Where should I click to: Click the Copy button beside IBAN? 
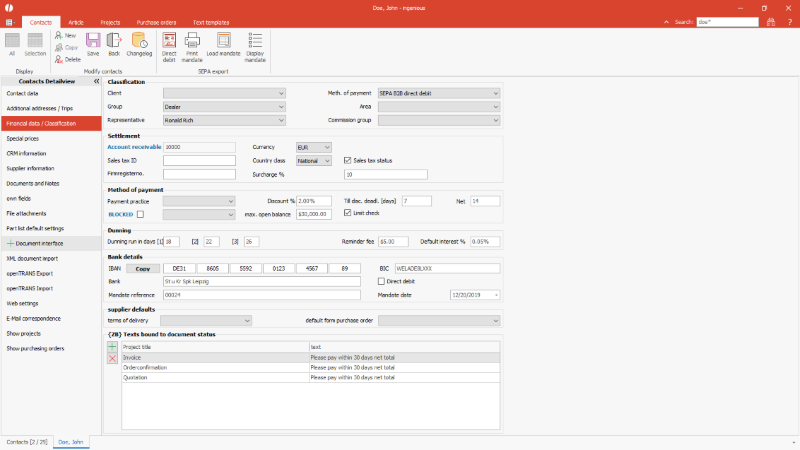142,268
